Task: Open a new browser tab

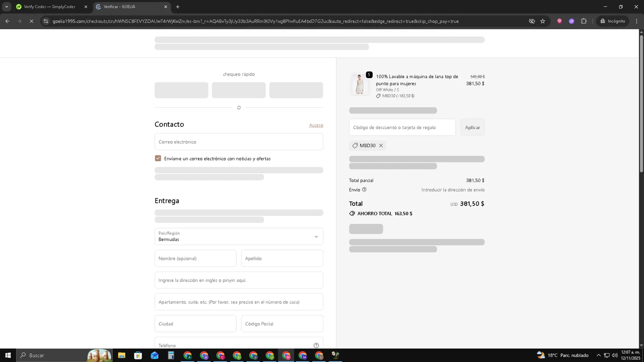Action: pyautogui.click(x=178, y=7)
